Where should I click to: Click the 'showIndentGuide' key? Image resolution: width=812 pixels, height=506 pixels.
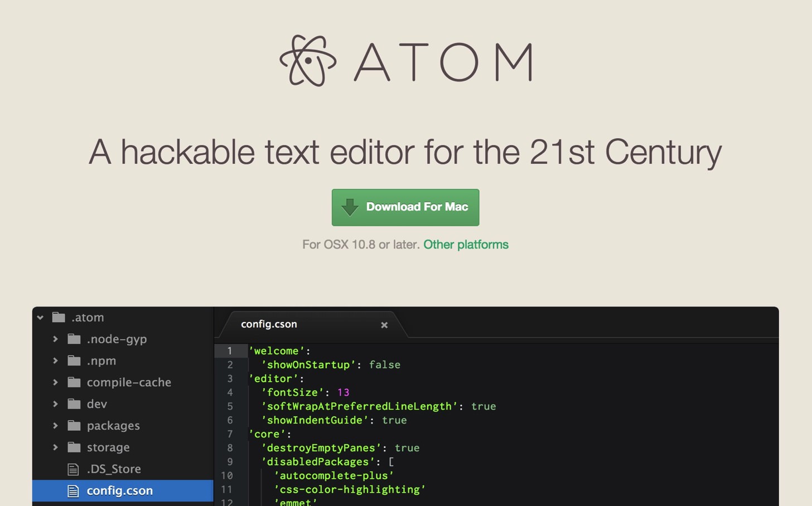tap(315, 420)
